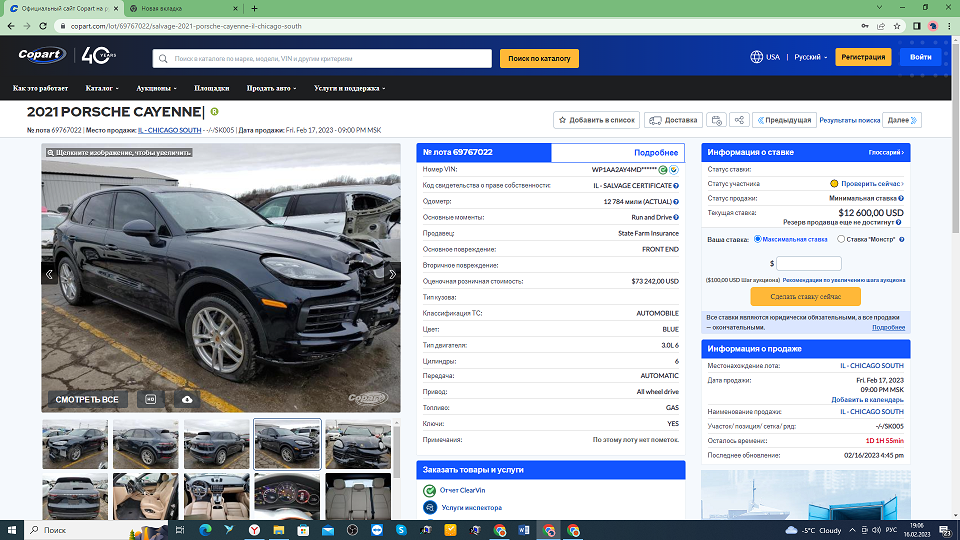Show next photo with right arrow
Image resolution: width=960 pixels, height=540 pixels.
pos(392,274)
